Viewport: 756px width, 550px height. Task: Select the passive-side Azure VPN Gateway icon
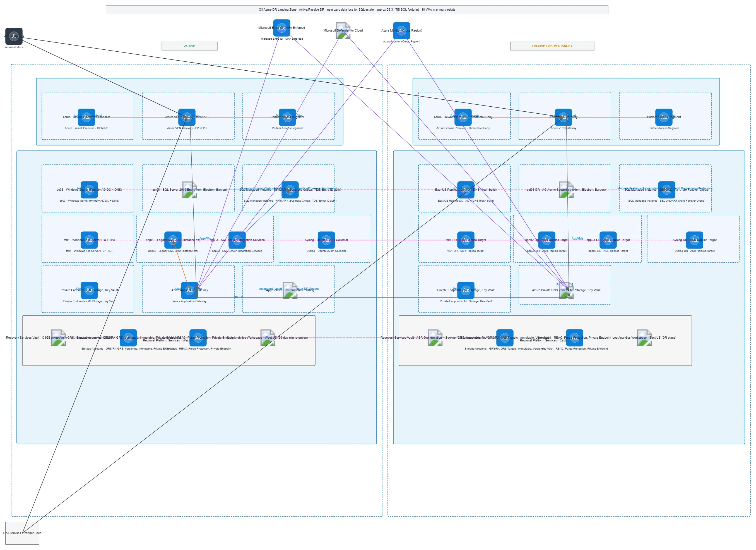point(563,117)
